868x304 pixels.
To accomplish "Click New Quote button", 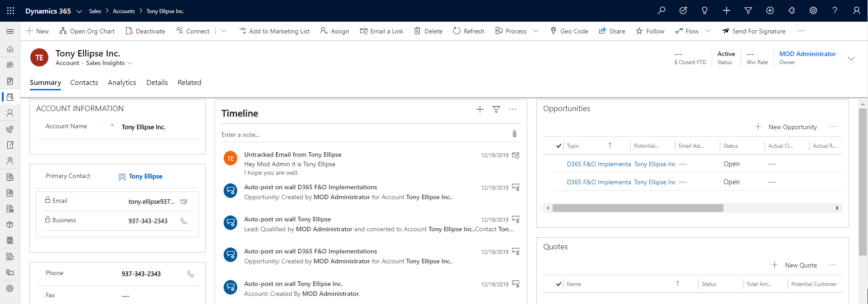I will coord(794,265).
